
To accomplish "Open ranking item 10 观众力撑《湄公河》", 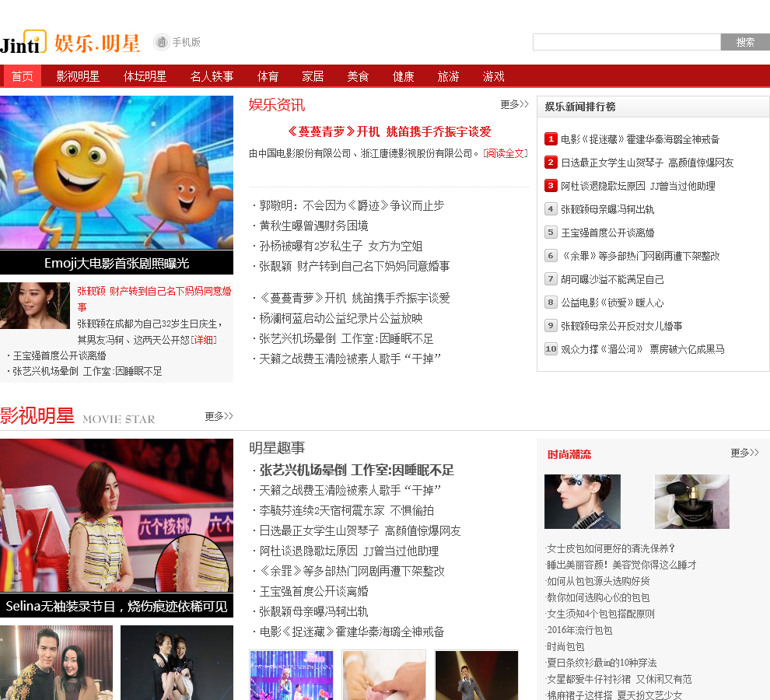I will pyautogui.click(x=642, y=349).
